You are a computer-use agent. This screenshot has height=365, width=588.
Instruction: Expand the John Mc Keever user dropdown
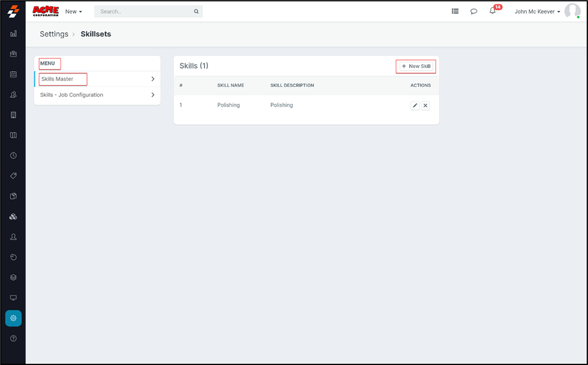(x=537, y=11)
